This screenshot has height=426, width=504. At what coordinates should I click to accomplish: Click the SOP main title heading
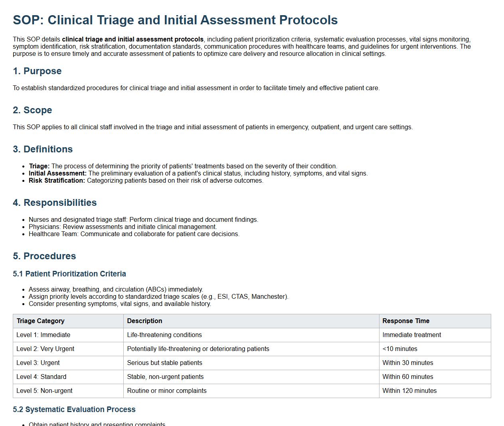click(175, 20)
